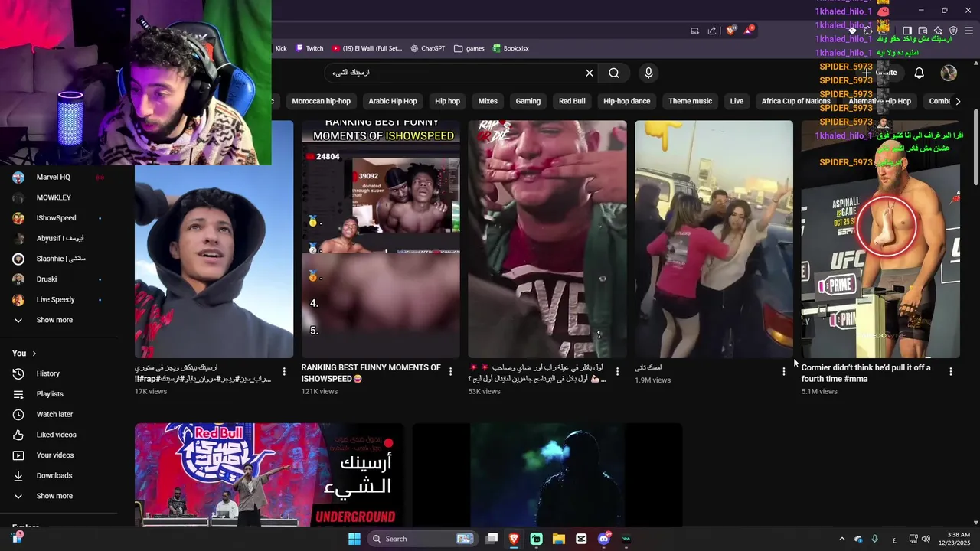Screen dimensions: 980x551
Task: Play the ISHOWSPEED funny moments short thumbnail
Action: pos(381,239)
